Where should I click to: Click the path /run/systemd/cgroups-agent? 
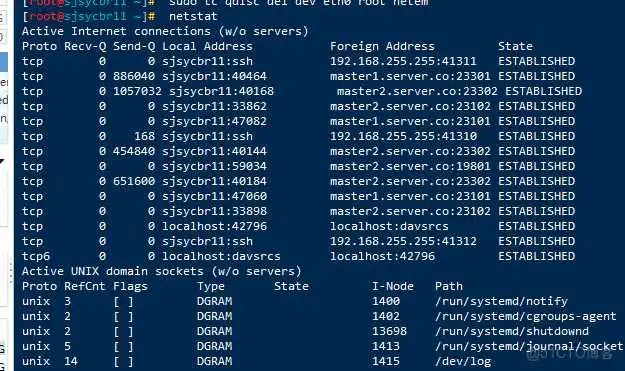click(x=526, y=317)
